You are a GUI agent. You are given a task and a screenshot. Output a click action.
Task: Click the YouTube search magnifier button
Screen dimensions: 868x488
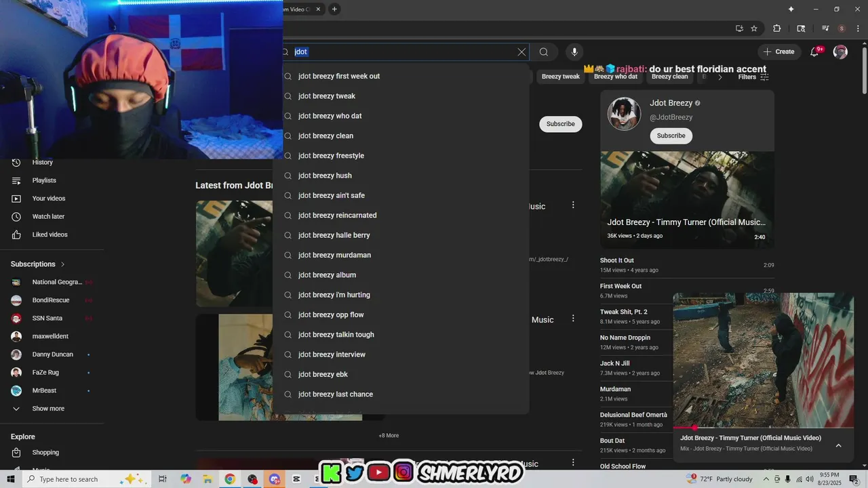coord(544,52)
